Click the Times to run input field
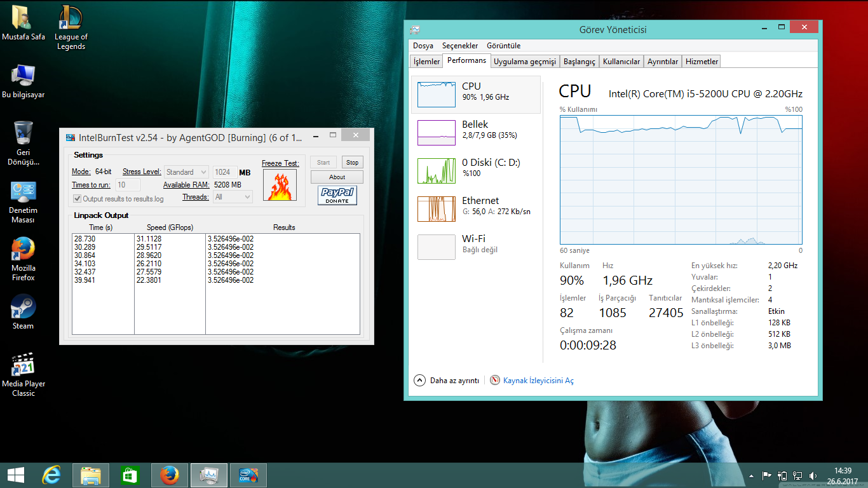The height and width of the screenshot is (488, 868). click(128, 185)
